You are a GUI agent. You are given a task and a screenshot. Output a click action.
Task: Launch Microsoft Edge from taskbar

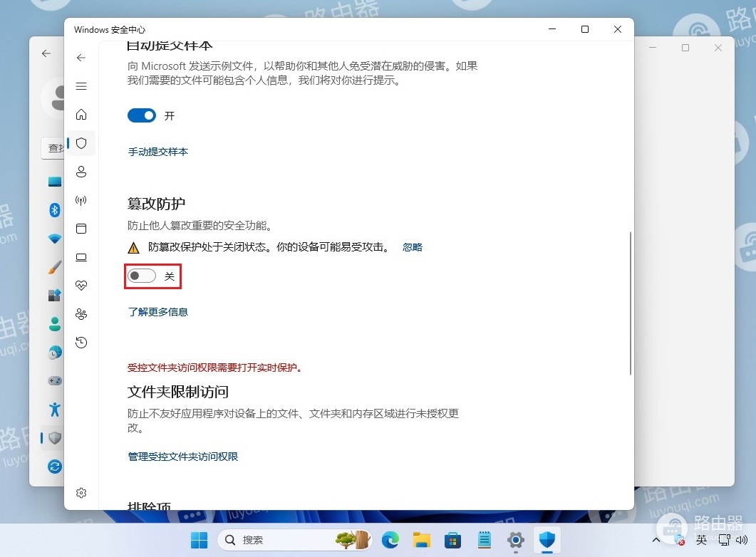(x=390, y=540)
